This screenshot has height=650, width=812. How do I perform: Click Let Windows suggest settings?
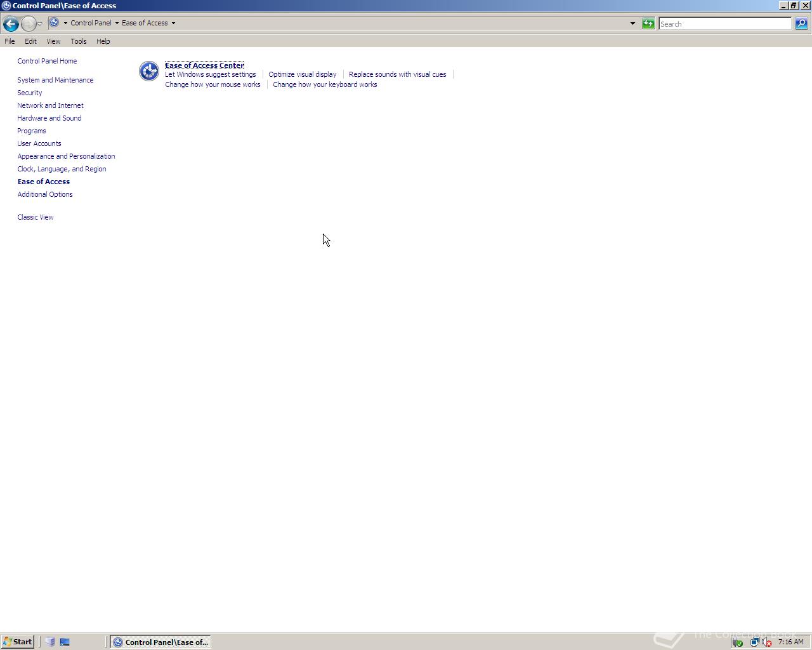[211, 74]
